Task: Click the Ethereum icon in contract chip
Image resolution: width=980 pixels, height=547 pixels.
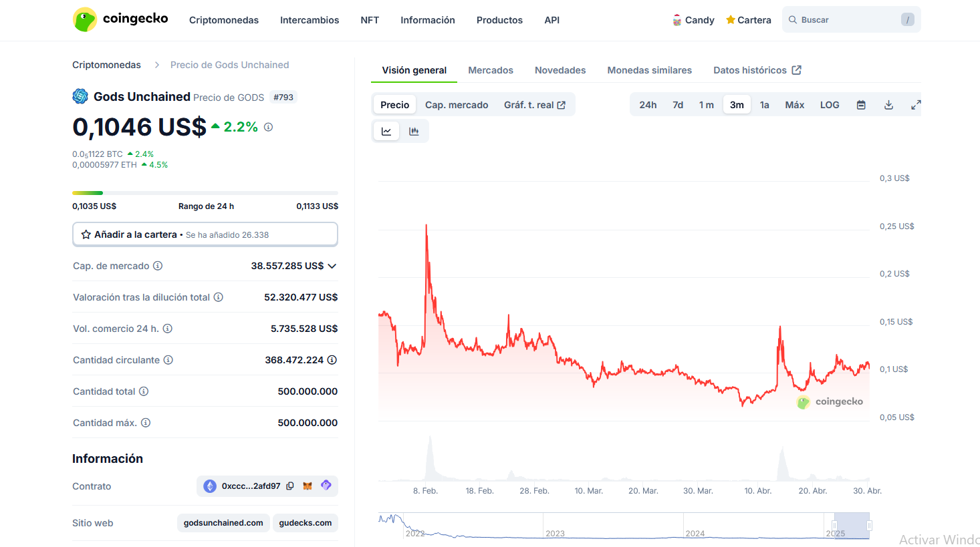Action: coord(210,486)
